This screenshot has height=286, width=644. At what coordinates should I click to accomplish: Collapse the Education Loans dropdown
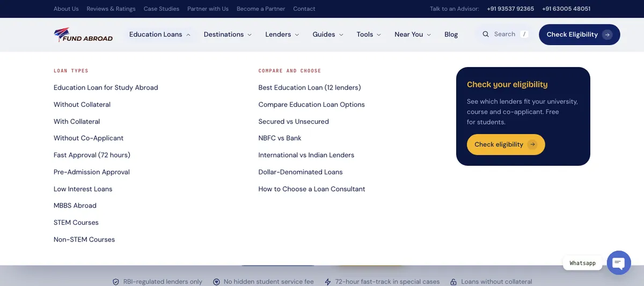(160, 34)
